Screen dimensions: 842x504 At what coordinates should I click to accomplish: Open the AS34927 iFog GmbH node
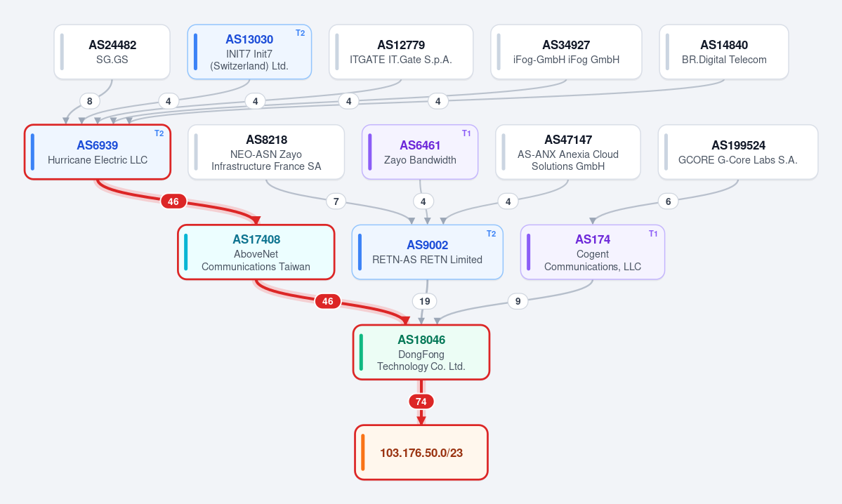pyautogui.click(x=566, y=52)
